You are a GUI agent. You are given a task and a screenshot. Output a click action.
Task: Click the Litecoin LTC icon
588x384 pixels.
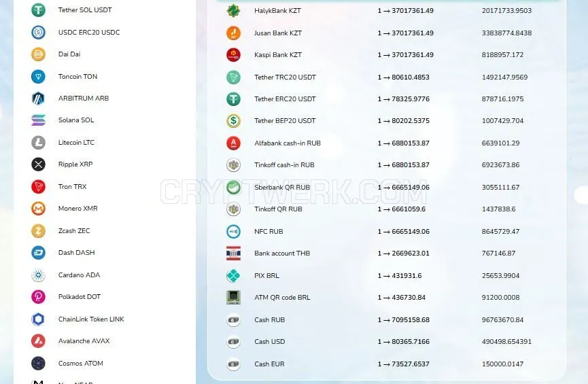pyautogui.click(x=38, y=143)
